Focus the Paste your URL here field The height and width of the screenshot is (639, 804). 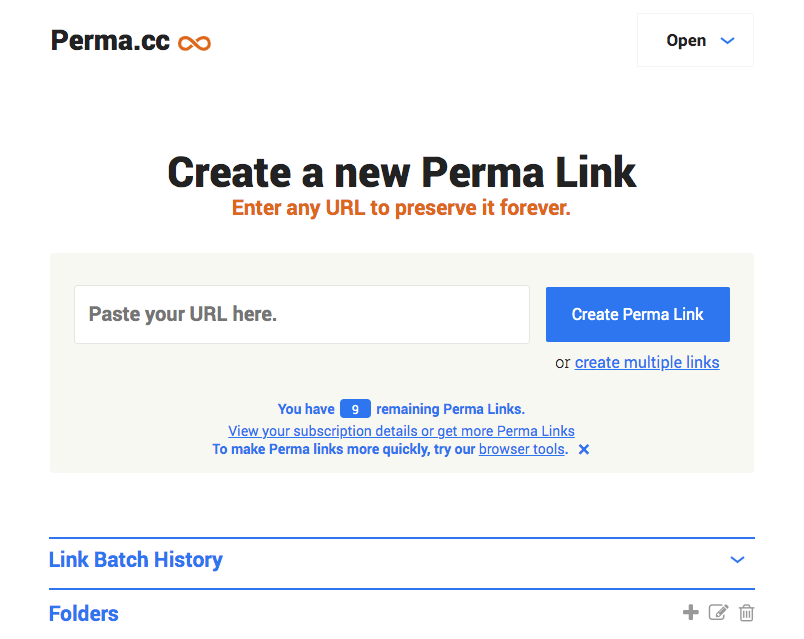302,314
